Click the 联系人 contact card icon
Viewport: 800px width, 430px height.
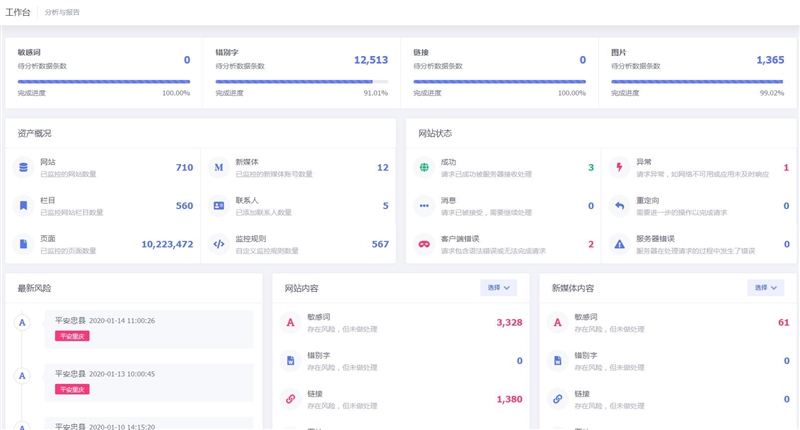point(218,205)
